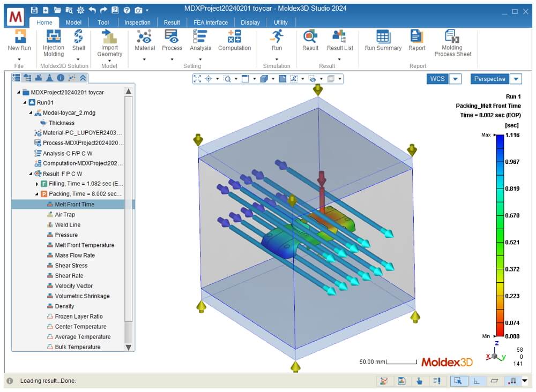Open the Display ribbon tab
Viewport: 536px width, 392px height.
click(250, 22)
